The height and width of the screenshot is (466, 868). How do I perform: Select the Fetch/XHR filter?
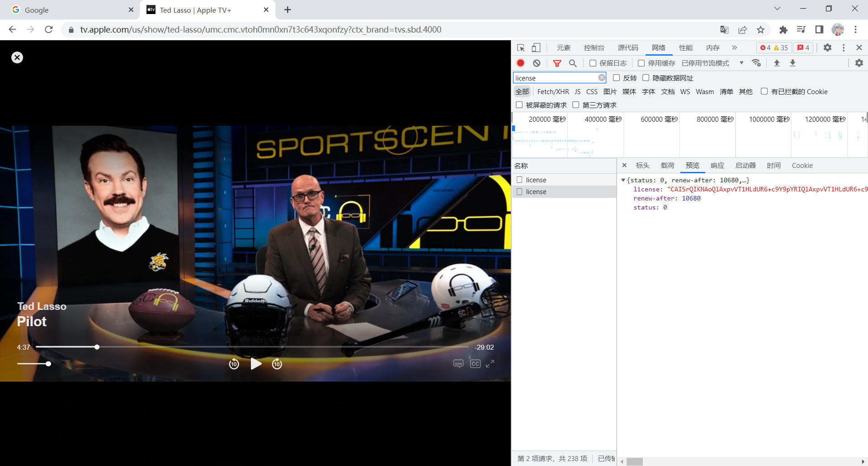(x=553, y=92)
